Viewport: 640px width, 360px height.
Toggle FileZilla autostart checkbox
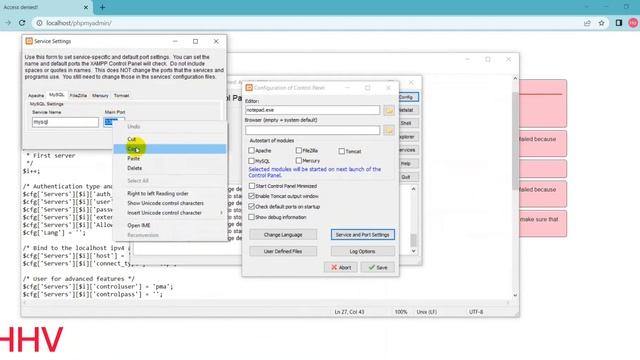(299, 151)
